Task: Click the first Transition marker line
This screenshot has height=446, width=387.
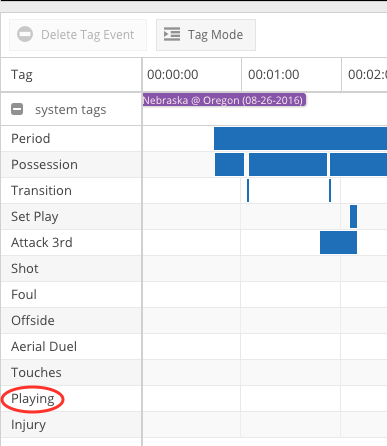Action: pyautogui.click(x=248, y=190)
